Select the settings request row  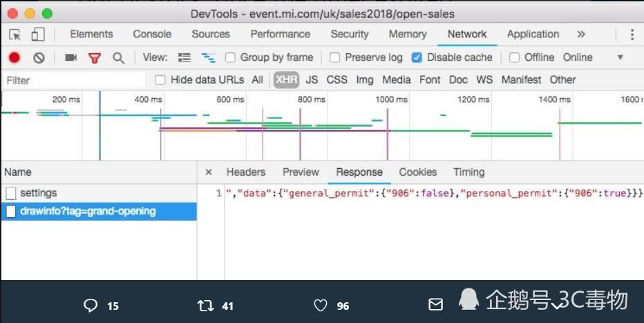tap(39, 193)
